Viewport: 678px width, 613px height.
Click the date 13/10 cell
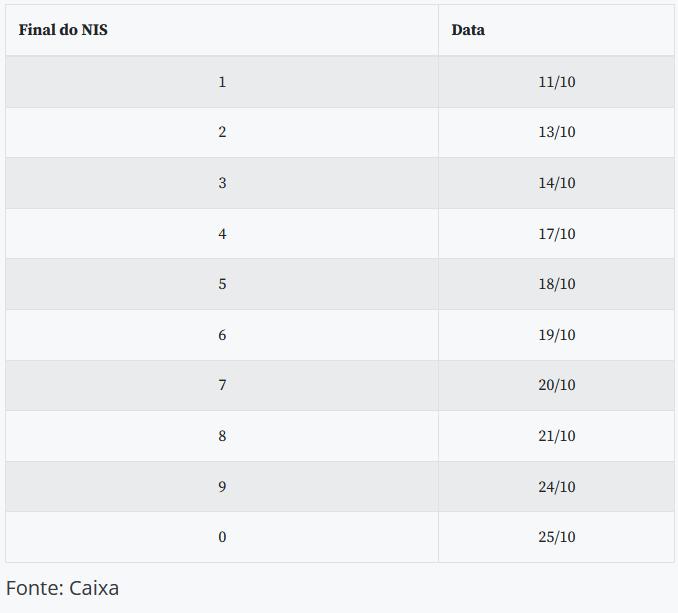coord(556,132)
